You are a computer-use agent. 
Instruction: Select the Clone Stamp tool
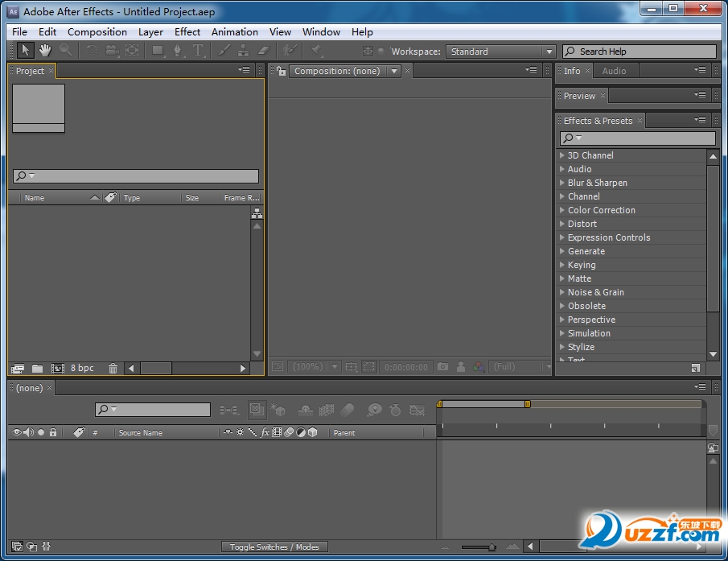click(243, 51)
